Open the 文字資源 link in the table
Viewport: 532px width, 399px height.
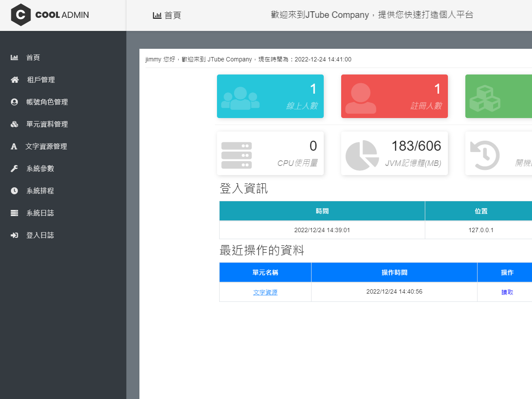265,292
